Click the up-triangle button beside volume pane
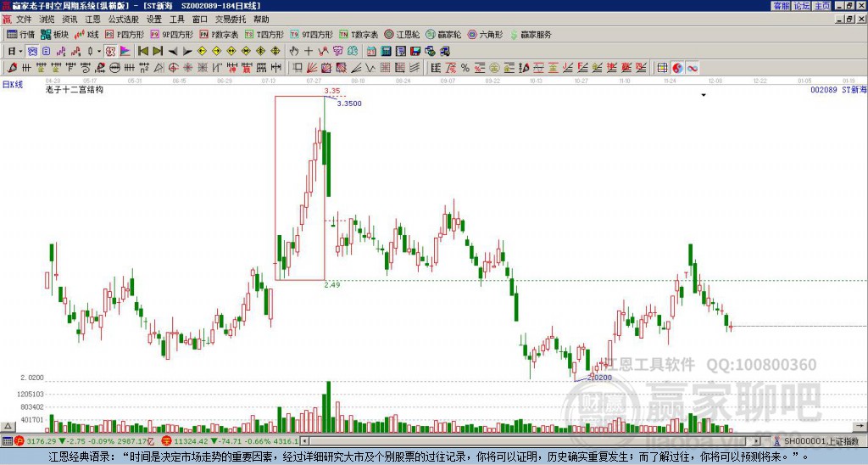The width and height of the screenshot is (868, 465). (x=8, y=426)
